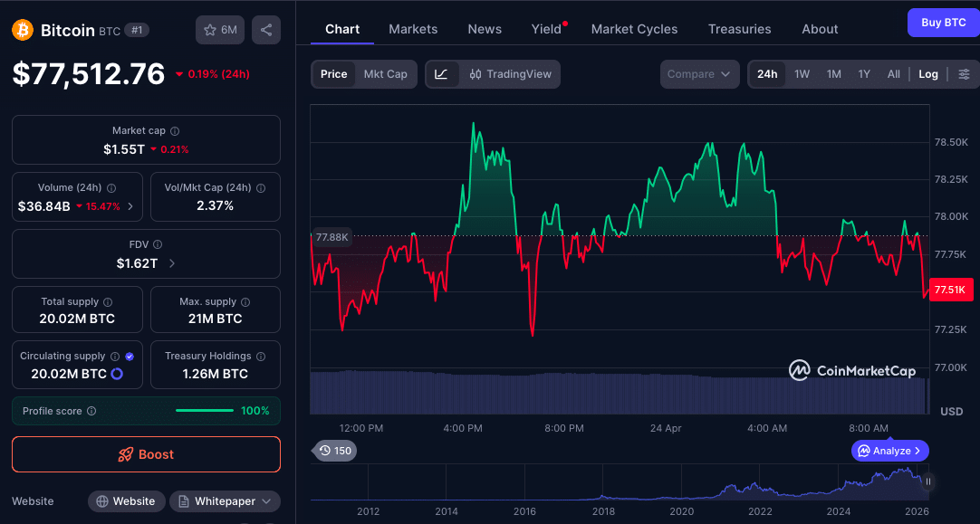The width and height of the screenshot is (980, 524).
Task: Click the pause handle on range navigator
Action: pos(928,481)
